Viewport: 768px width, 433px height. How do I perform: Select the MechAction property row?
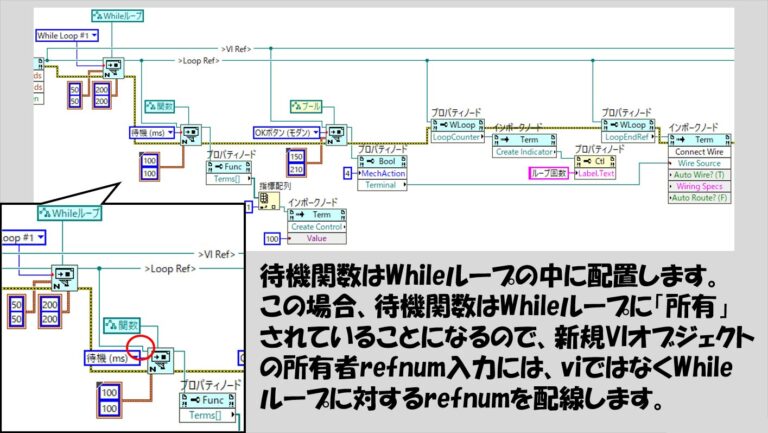[x=382, y=173]
